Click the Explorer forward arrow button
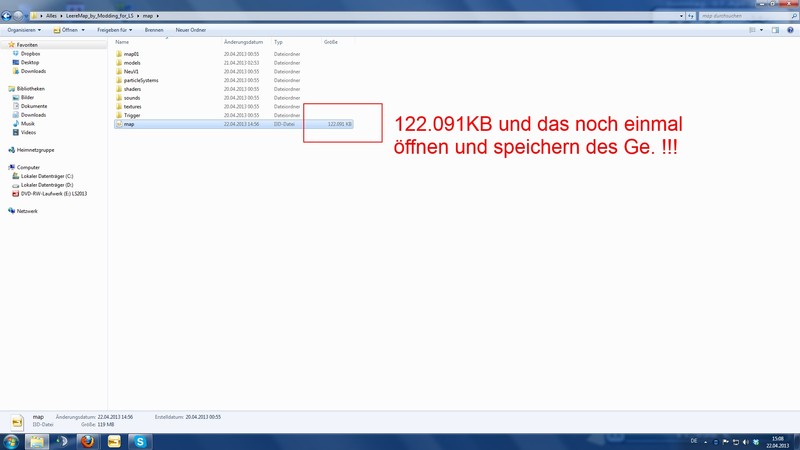The width and height of the screenshot is (800, 450). 18,16
